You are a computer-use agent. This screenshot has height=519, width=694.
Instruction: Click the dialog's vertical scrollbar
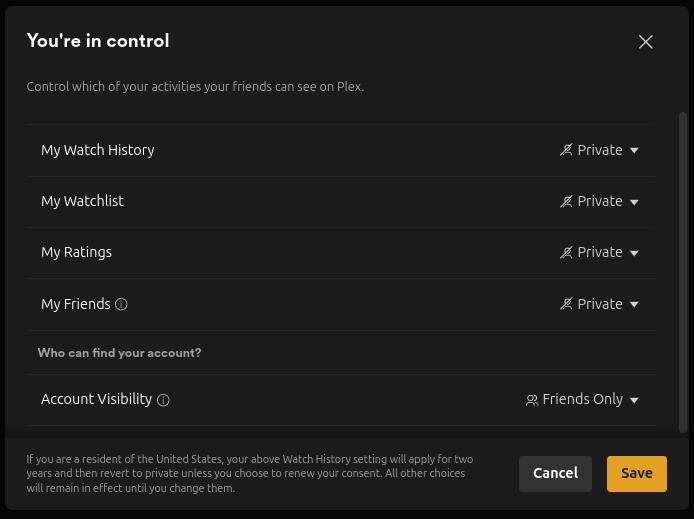[683, 270]
